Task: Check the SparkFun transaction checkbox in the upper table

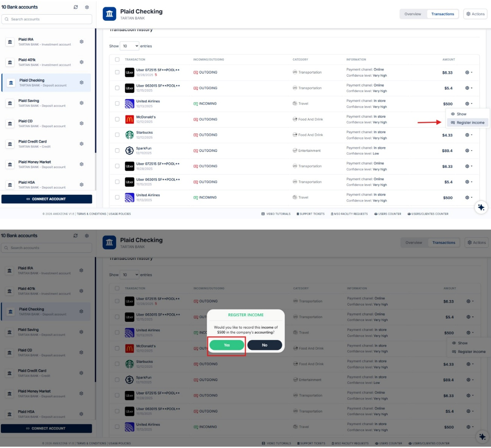Action: pos(117,151)
